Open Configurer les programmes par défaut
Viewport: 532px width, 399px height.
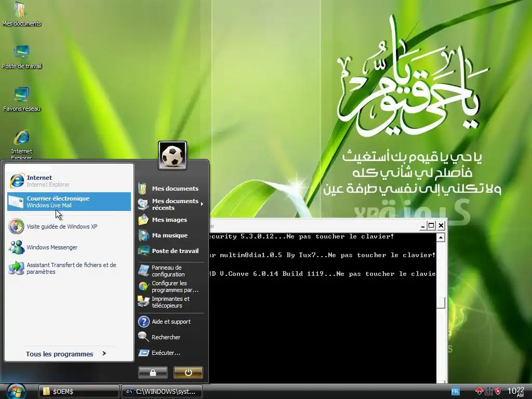click(170, 286)
